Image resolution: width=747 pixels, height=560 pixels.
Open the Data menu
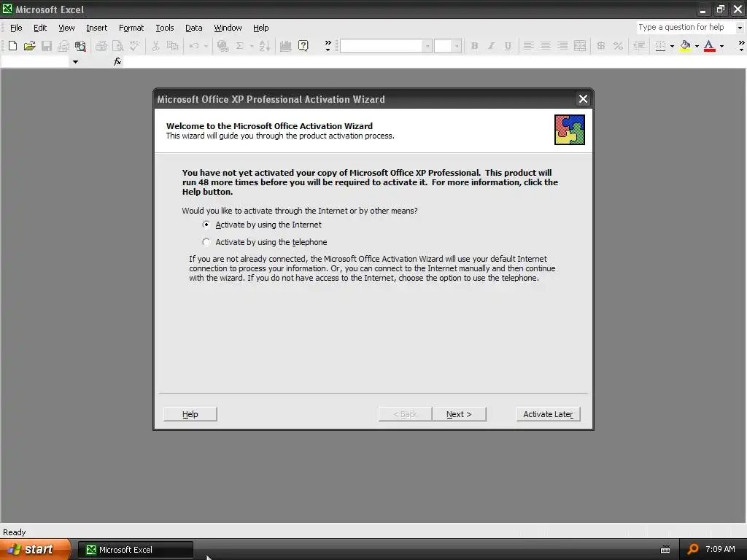click(194, 28)
